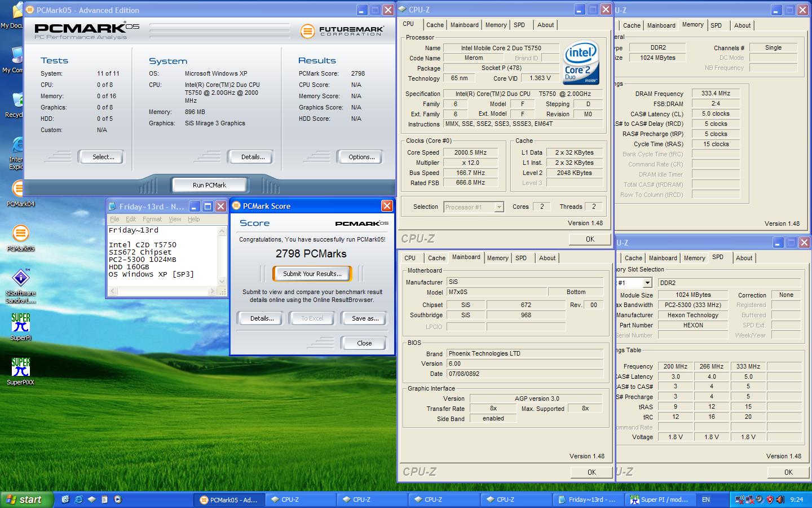Viewport: 812px width, 508px height.
Task: Click OK in CPU-Z CPU window
Action: point(590,239)
